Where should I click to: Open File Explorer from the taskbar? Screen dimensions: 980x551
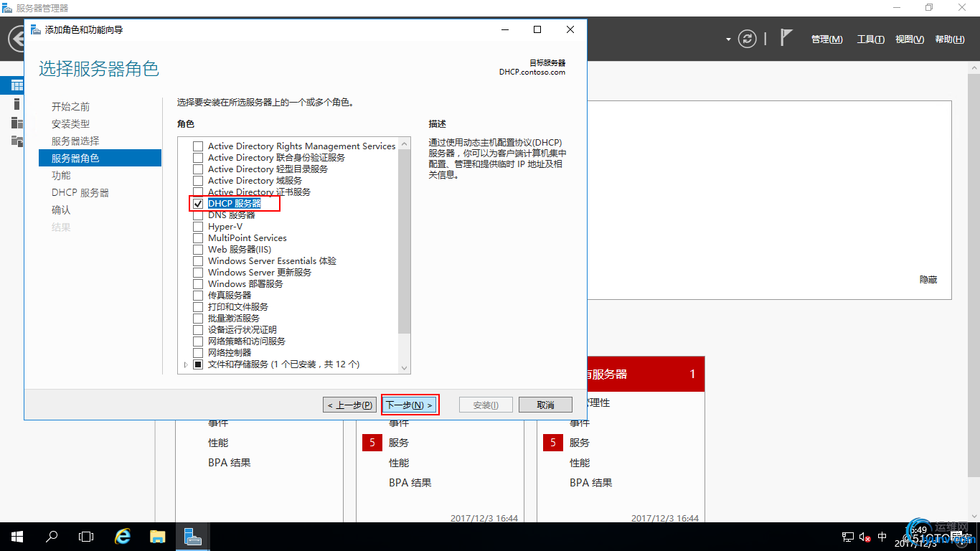(x=157, y=536)
